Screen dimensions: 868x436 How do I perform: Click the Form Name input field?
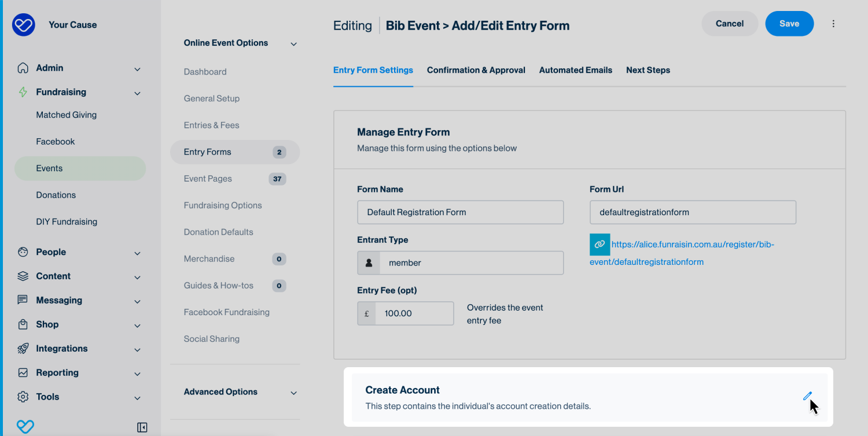pyautogui.click(x=460, y=212)
